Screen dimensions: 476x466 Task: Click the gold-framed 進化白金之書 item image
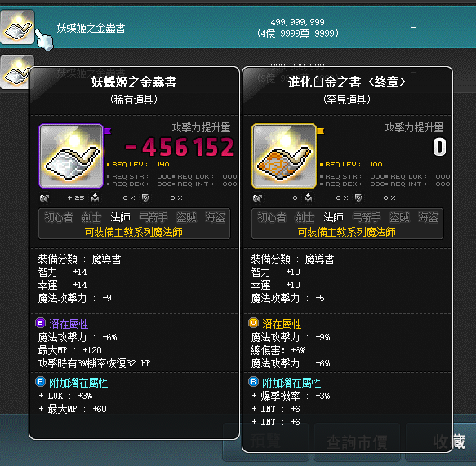coord(284,156)
